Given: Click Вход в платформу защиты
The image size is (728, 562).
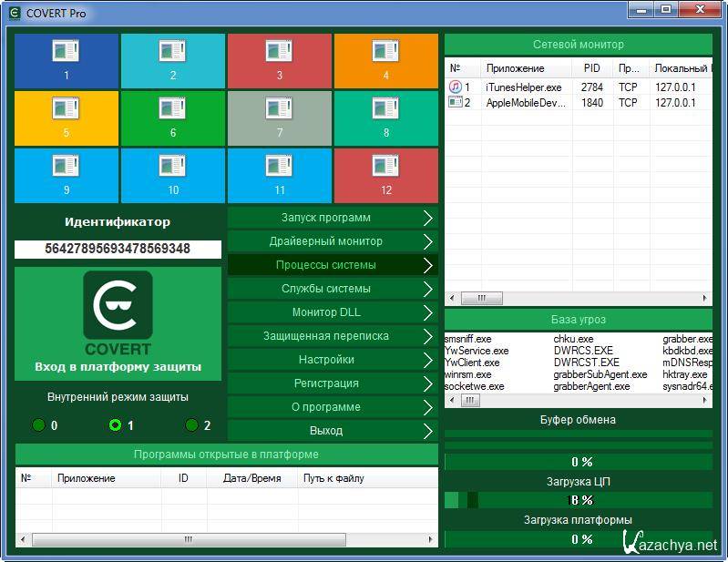Looking at the screenshot, I should click(118, 367).
